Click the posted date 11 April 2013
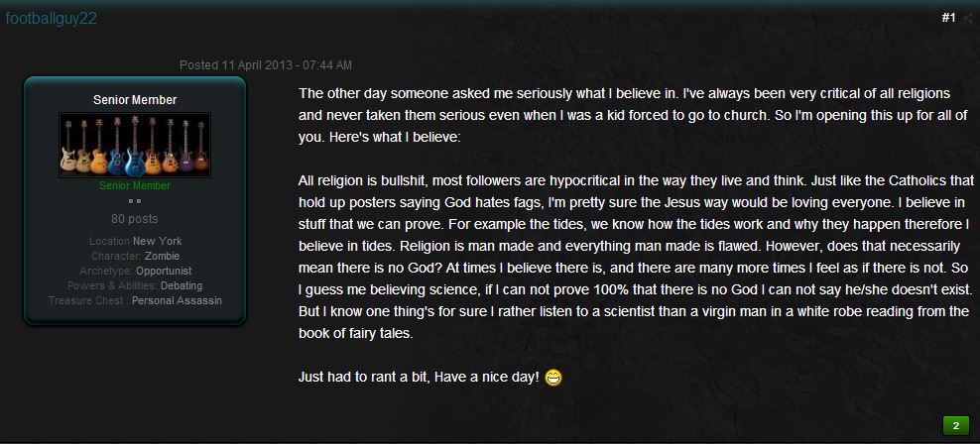 (x=265, y=65)
